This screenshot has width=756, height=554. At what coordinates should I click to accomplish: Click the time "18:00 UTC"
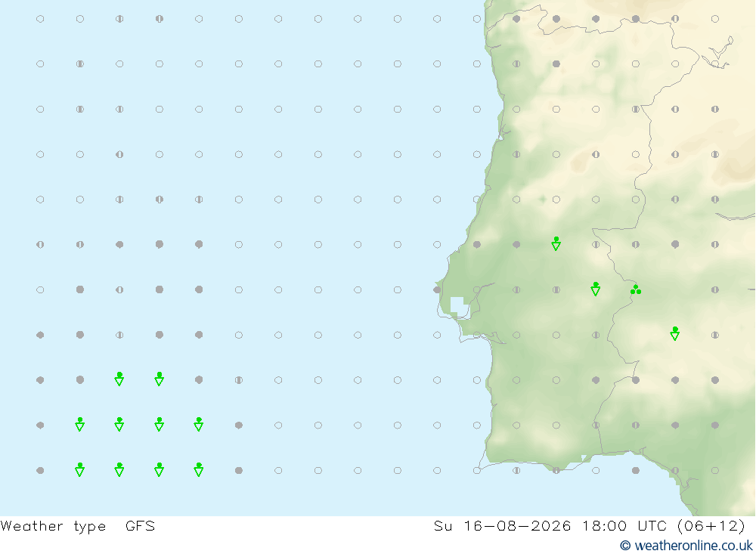pos(624,525)
